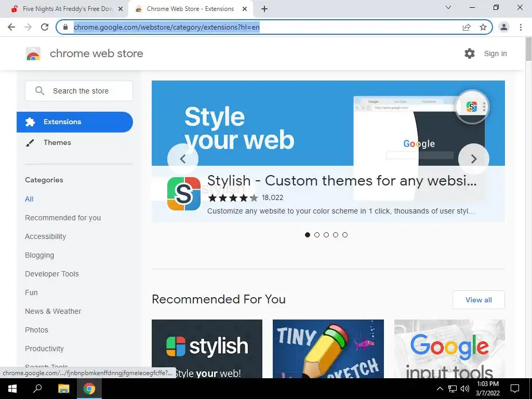This screenshot has width=532, height=399.
Task: Click View all for Recommended For You
Action: tap(478, 300)
